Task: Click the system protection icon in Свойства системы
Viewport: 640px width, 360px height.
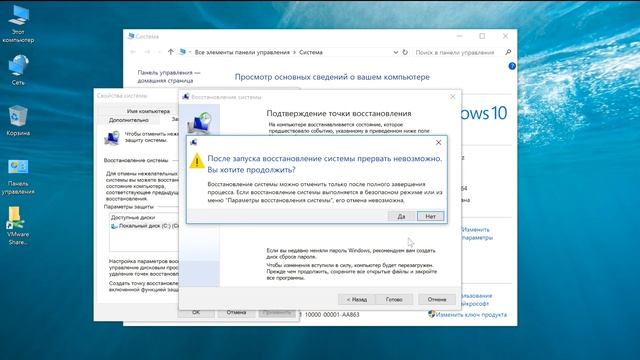Action: [x=111, y=138]
